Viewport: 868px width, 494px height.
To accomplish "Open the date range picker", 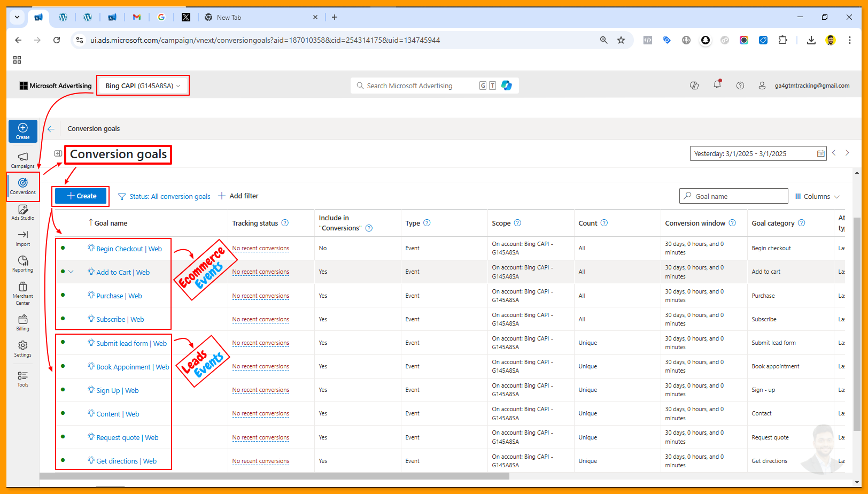I will coord(757,154).
